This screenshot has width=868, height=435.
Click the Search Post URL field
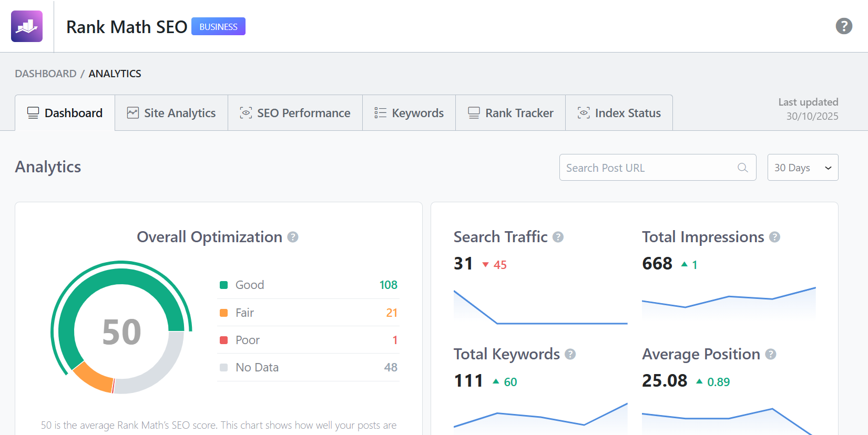[649, 168]
